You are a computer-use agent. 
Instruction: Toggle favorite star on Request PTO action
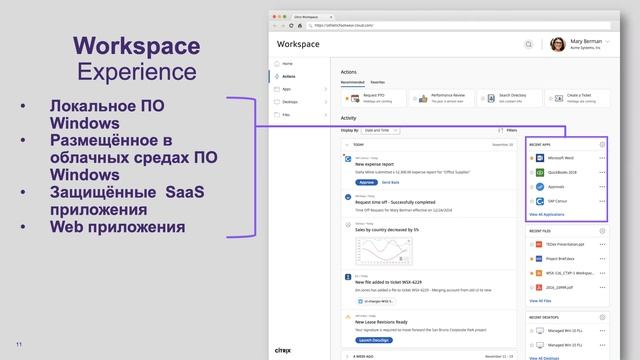click(x=347, y=98)
